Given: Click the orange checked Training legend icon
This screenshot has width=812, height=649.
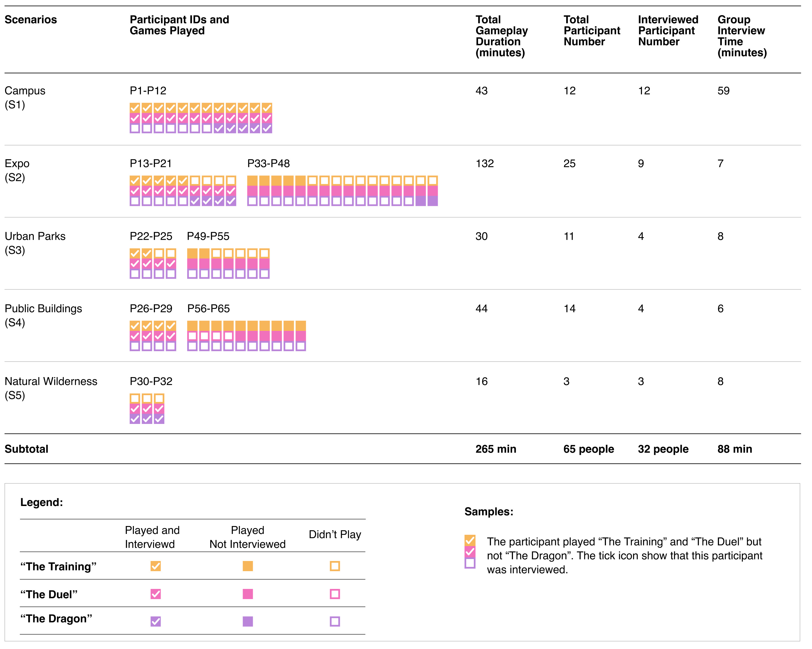Looking at the screenshot, I should click(x=156, y=566).
